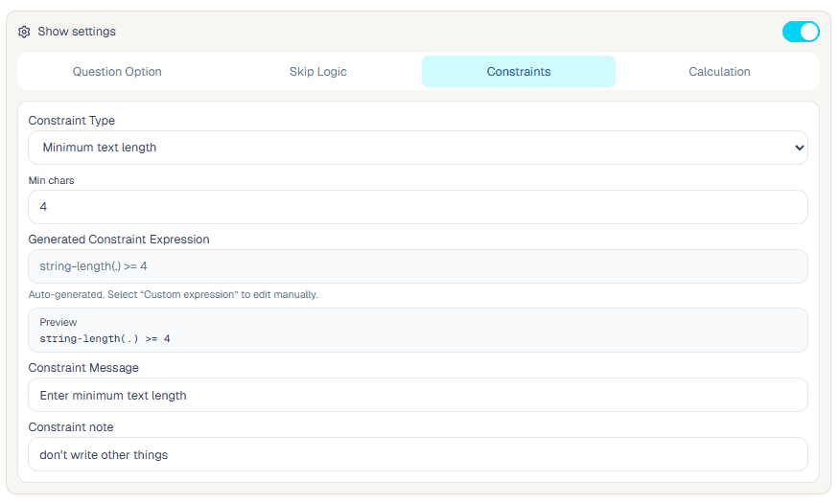
Task: Click the Constraint Message label
Action: (83, 368)
